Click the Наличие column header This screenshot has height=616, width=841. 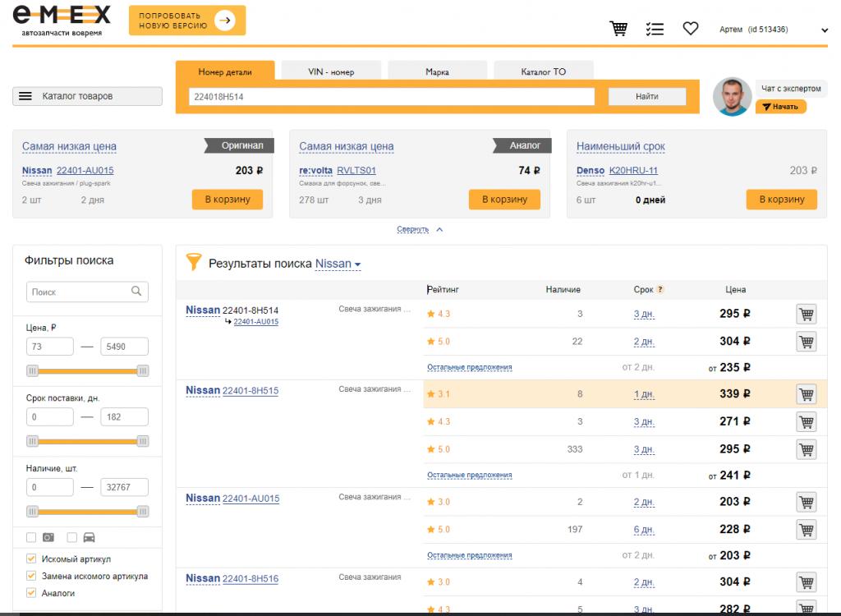(563, 289)
